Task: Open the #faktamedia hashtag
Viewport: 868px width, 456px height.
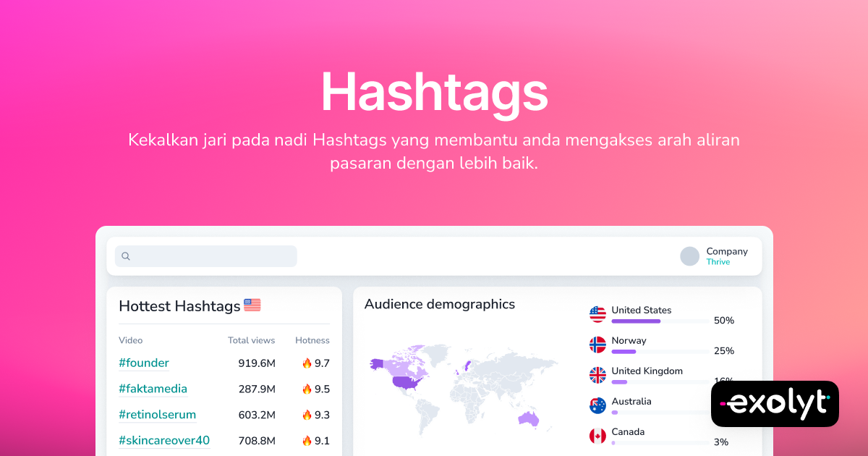Action: (153, 389)
